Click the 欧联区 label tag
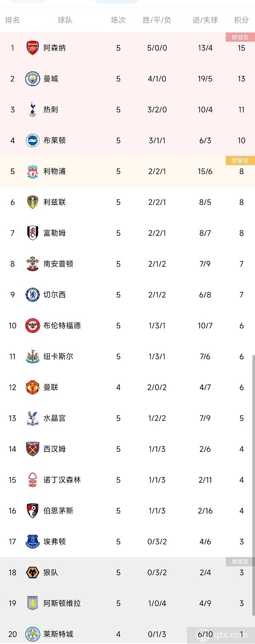255x644 pixels. click(x=240, y=161)
